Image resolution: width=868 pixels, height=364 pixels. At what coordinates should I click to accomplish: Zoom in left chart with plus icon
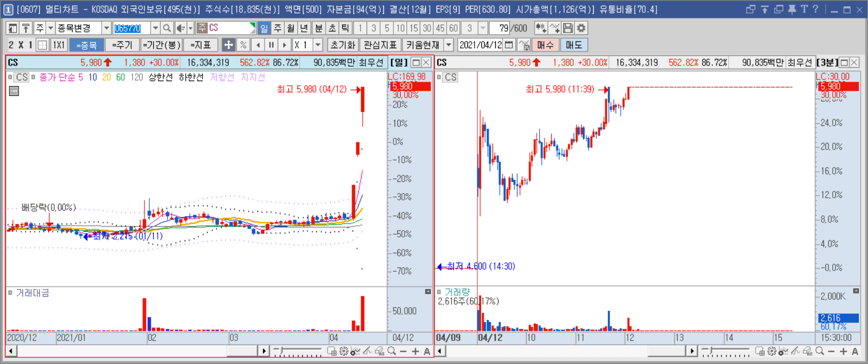point(415,351)
